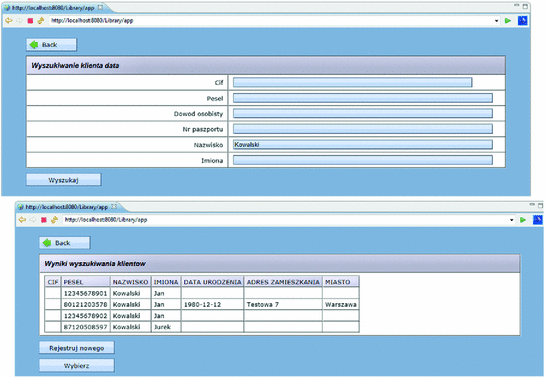Screen dimensions: 545x377
Task: Click refresh icon in top browser toolbar
Action: click(41, 21)
